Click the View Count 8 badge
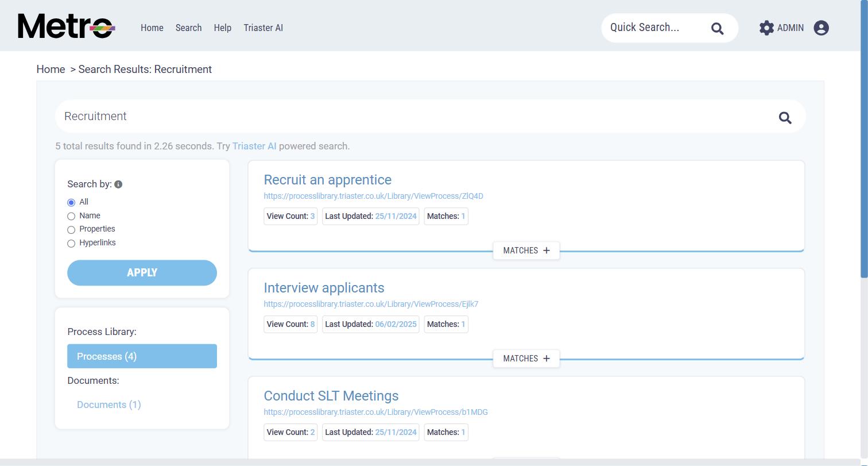Image resolution: width=868 pixels, height=466 pixels. 290,324
